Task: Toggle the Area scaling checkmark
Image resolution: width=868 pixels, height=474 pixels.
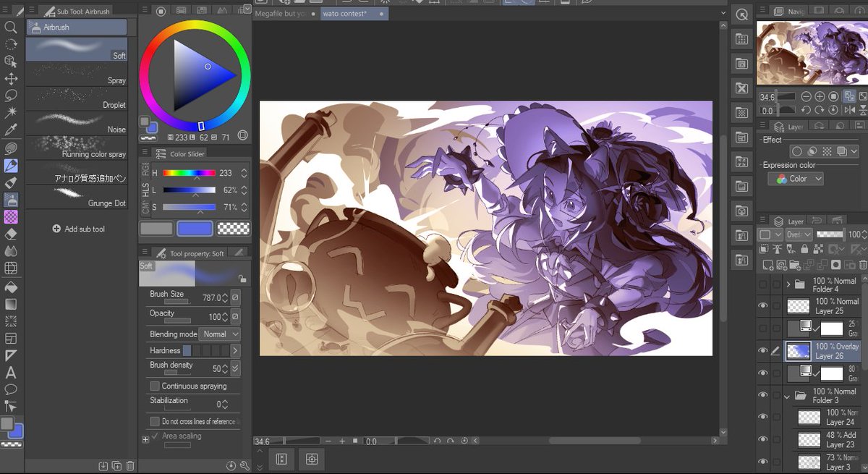Action: tap(155, 436)
